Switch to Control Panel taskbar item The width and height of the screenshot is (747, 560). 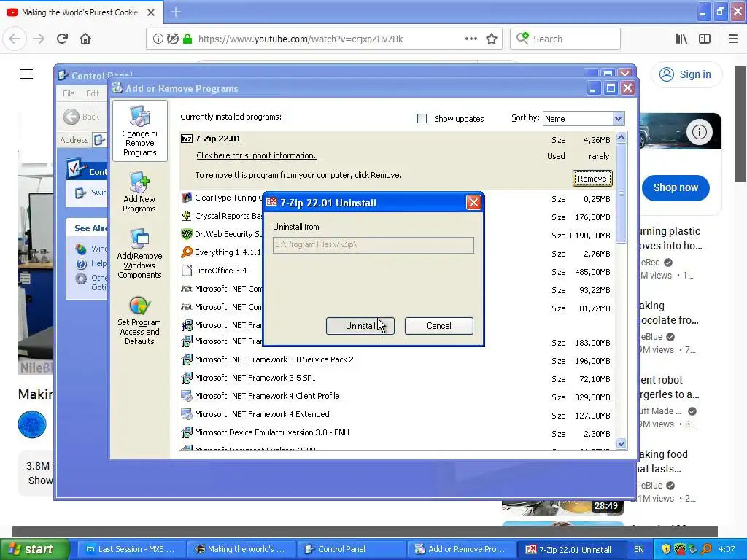click(x=352, y=549)
